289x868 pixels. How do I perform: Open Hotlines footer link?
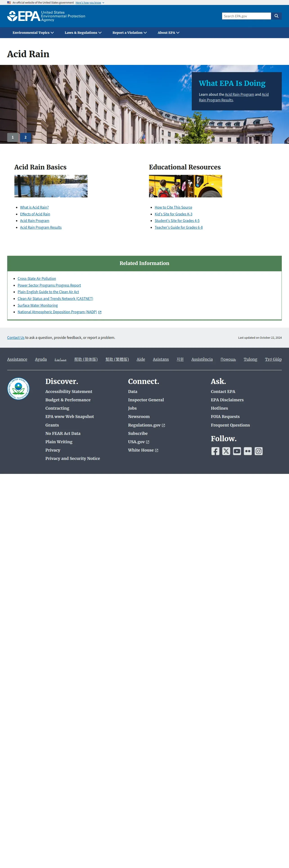[219, 408]
